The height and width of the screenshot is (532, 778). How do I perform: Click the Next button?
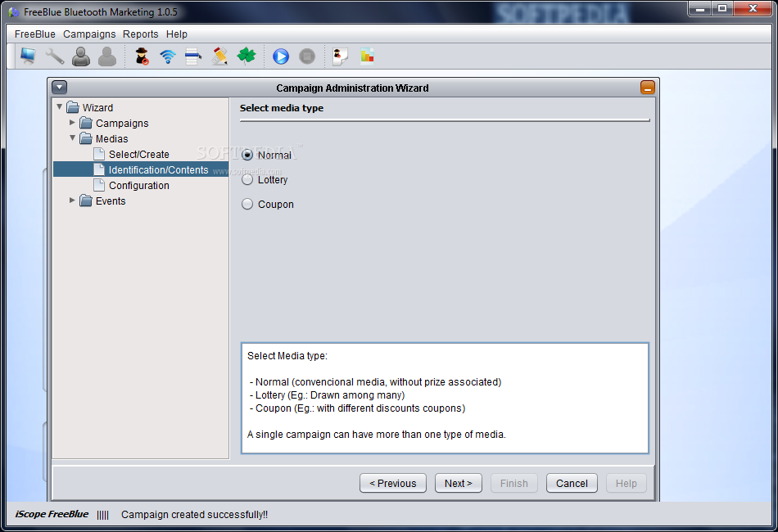[x=459, y=483]
